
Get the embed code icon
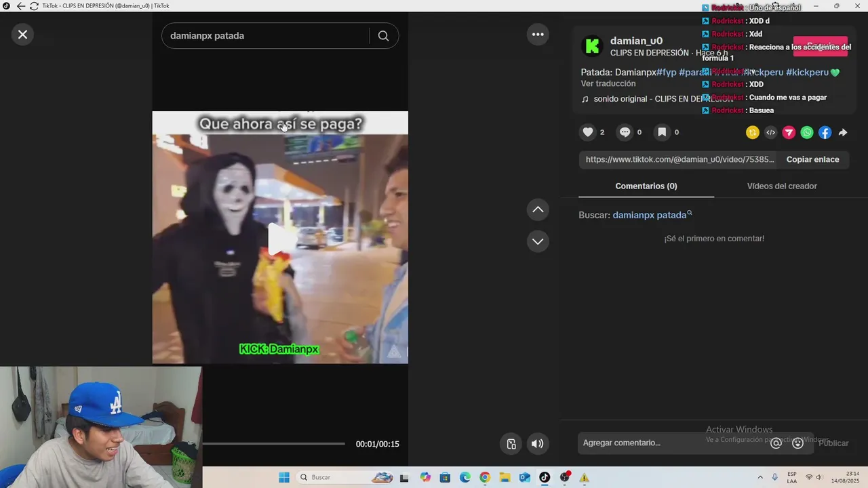(770, 133)
